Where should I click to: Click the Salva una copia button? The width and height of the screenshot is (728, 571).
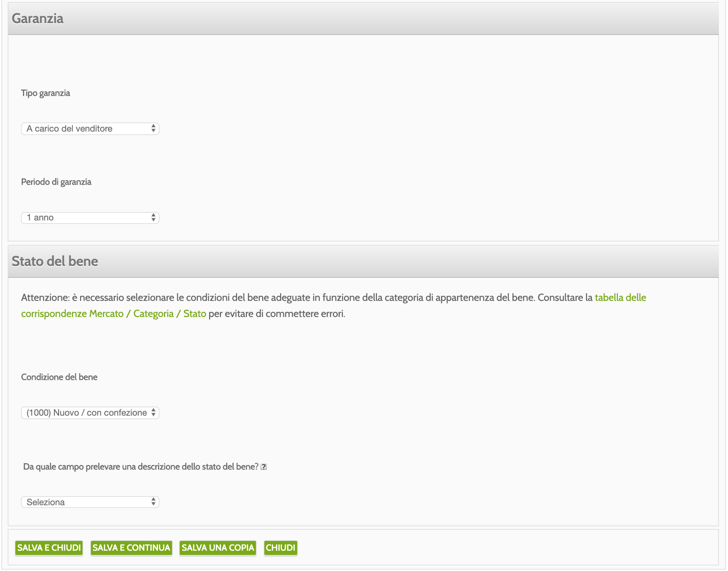(x=218, y=548)
